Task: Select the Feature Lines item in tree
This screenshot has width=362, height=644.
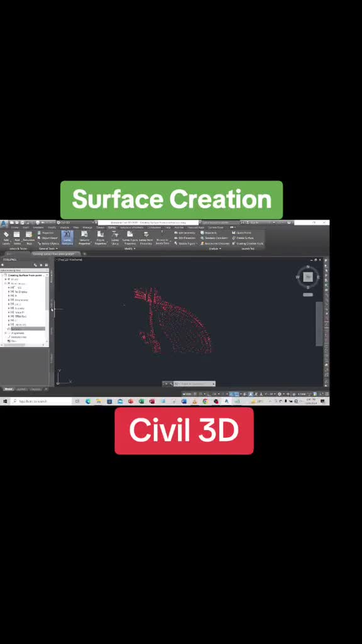Action: (18, 337)
